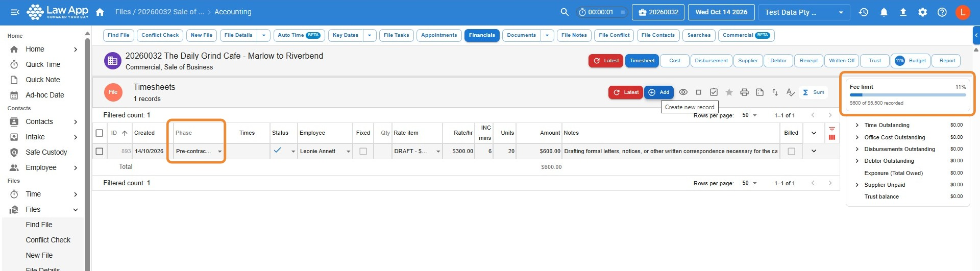Open Quick Note in sidebar

(43, 80)
